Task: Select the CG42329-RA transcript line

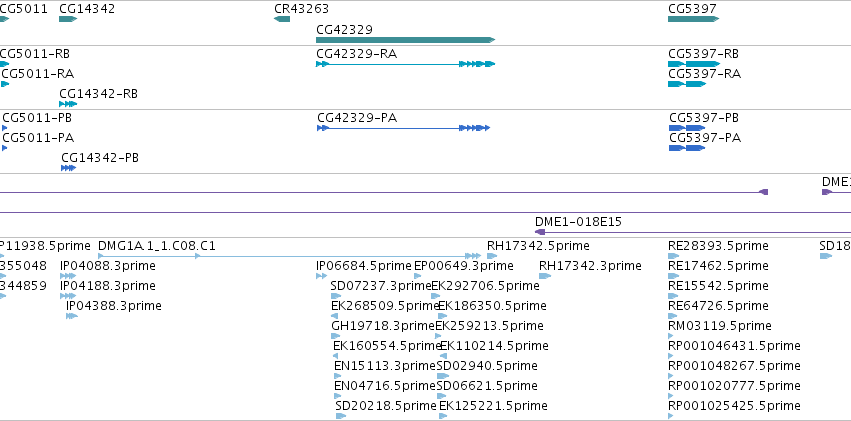Action: pos(405,64)
